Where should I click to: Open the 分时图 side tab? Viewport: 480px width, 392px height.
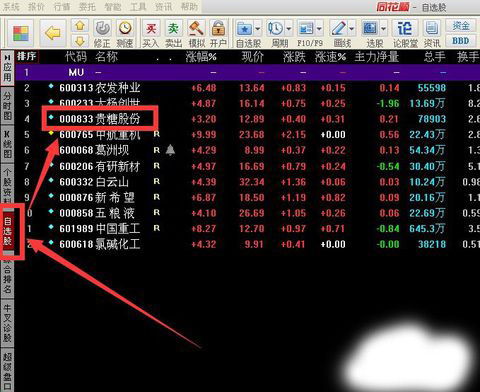(x=8, y=106)
